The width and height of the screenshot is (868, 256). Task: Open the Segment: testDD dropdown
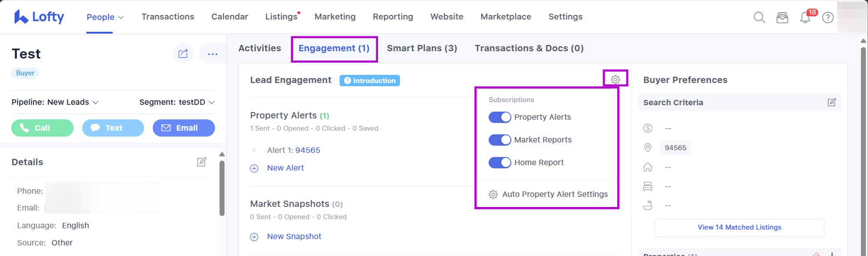(x=177, y=102)
